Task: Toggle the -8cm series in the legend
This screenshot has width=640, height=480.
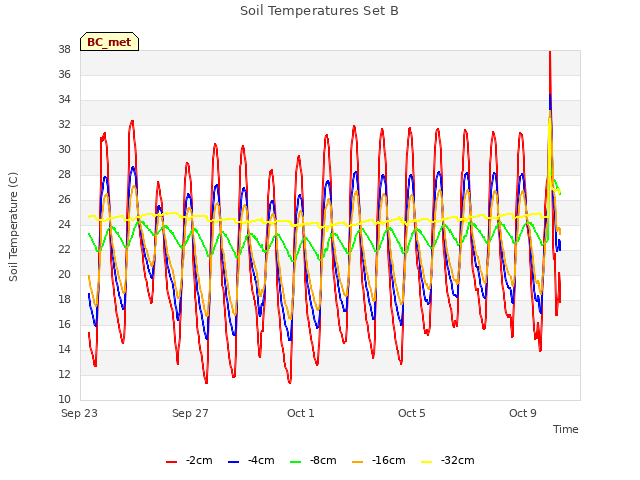Action: click(x=313, y=460)
